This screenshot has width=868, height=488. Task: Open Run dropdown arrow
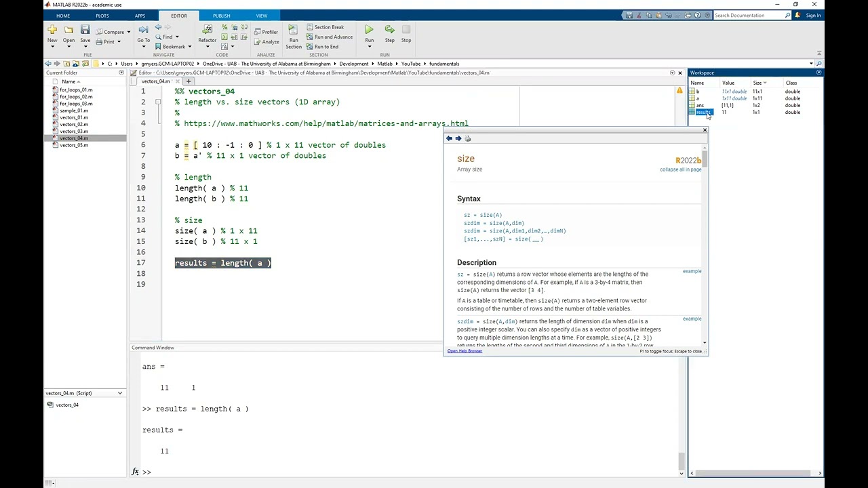[370, 46]
